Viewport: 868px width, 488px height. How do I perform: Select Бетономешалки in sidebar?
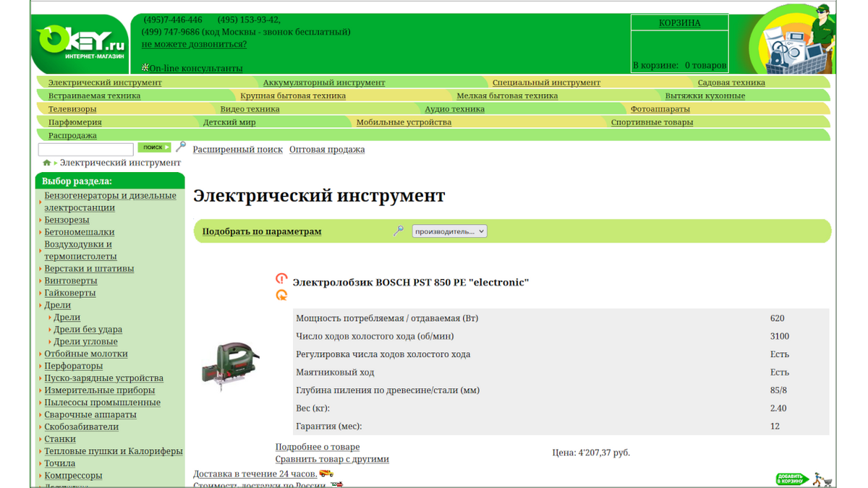pos(80,232)
